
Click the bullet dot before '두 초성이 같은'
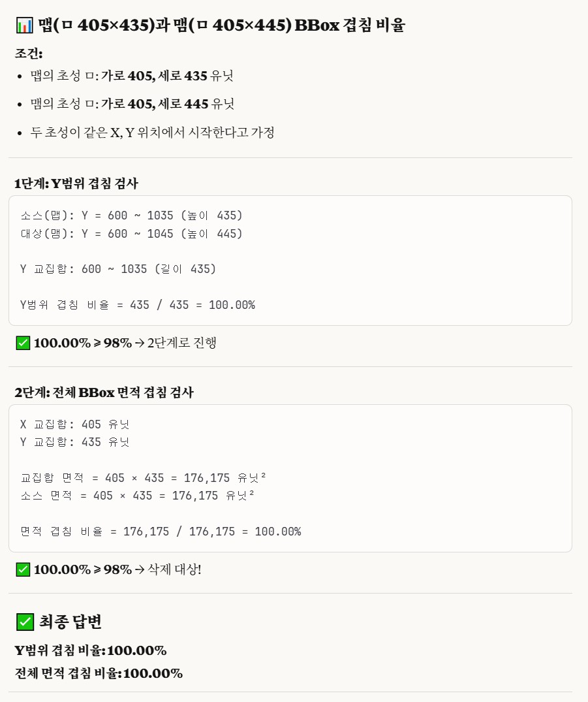(19, 133)
